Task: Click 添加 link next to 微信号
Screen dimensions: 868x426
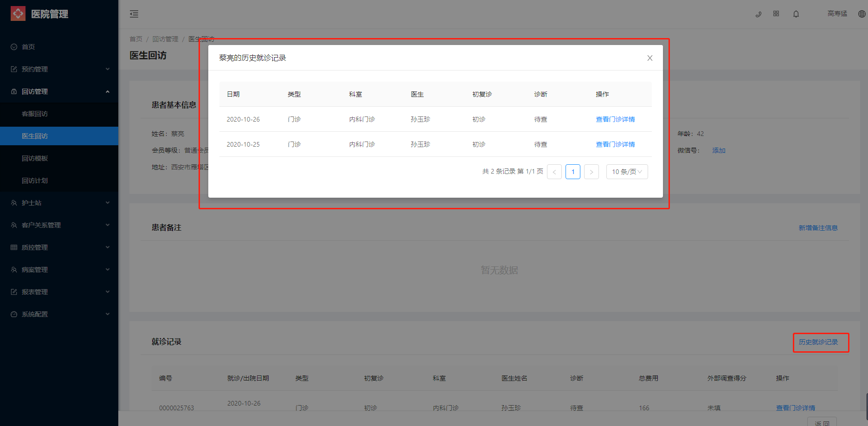Action: (719, 150)
